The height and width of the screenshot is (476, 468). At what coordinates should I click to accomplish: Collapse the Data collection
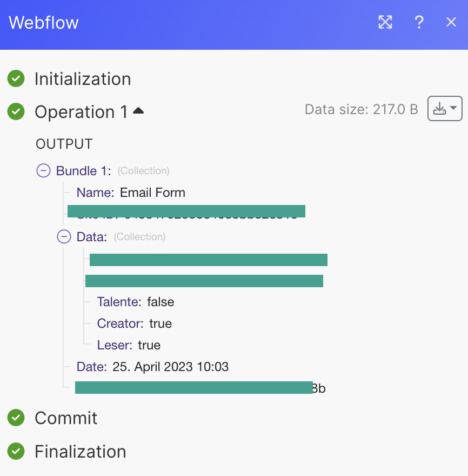64,236
